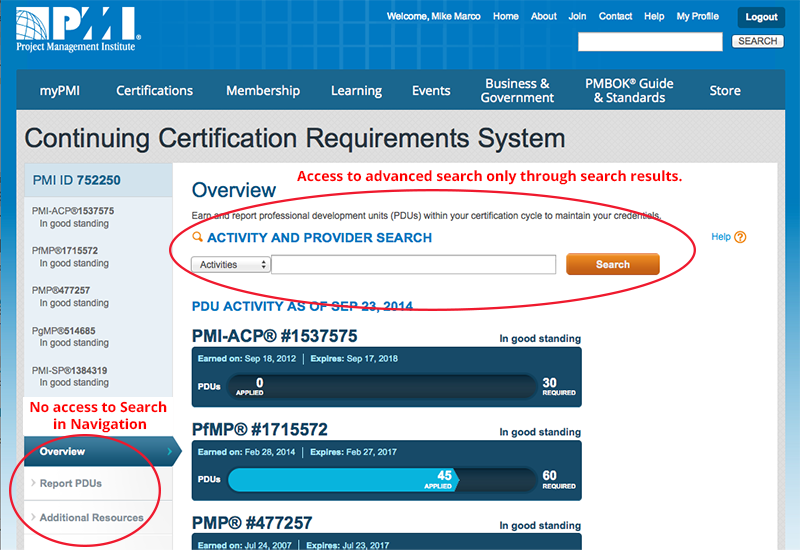This screenshot has width=800, height=550.
Task: Open the Learning menu
Action: (x=356, y=91)
